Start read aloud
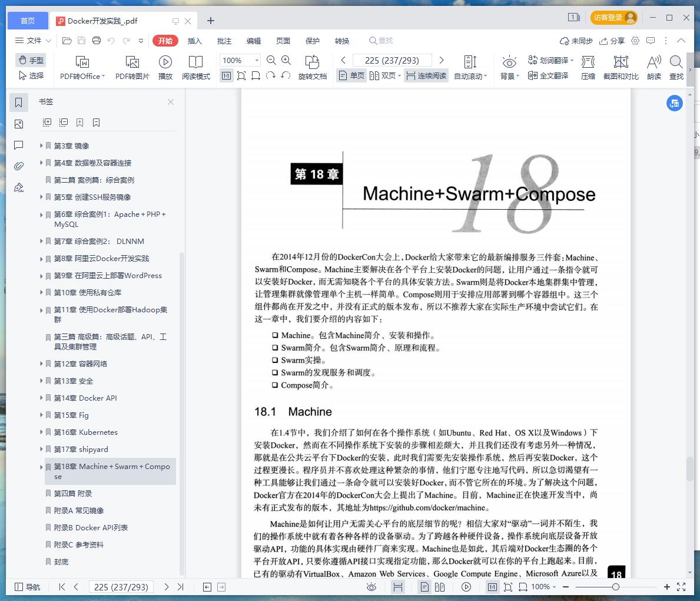Screen dimensions: 700x601 [654, 68]
